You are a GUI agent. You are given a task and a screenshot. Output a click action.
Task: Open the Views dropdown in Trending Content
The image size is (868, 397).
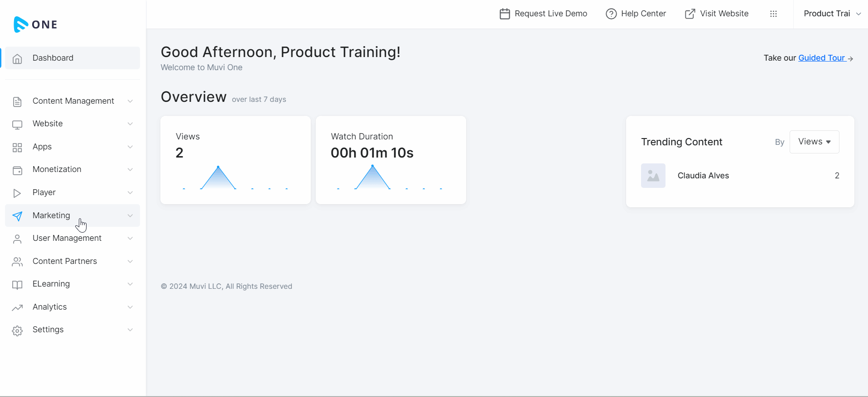pyautogui.click(x=814, y=142)
